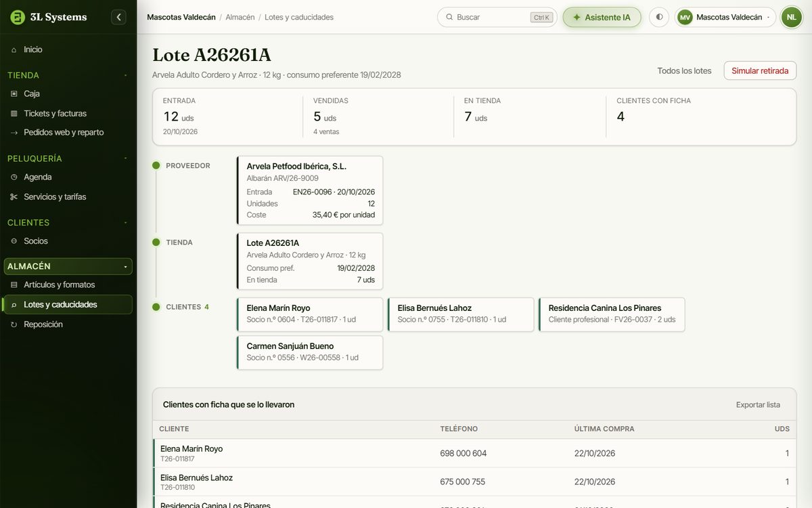Click Mascotas Valdecán breadcrumb

point(181,17)
